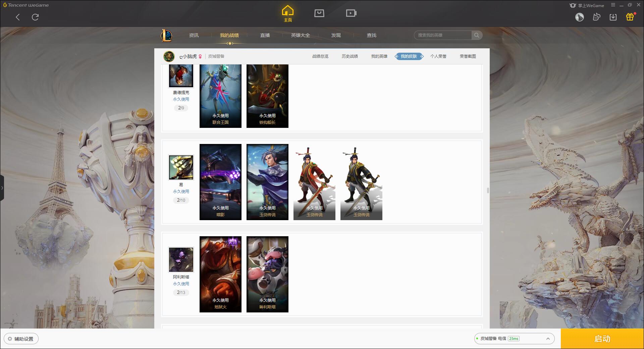
Task: Click the 阿利斯塔 champion icon
Action: click(x=181, y=260)
